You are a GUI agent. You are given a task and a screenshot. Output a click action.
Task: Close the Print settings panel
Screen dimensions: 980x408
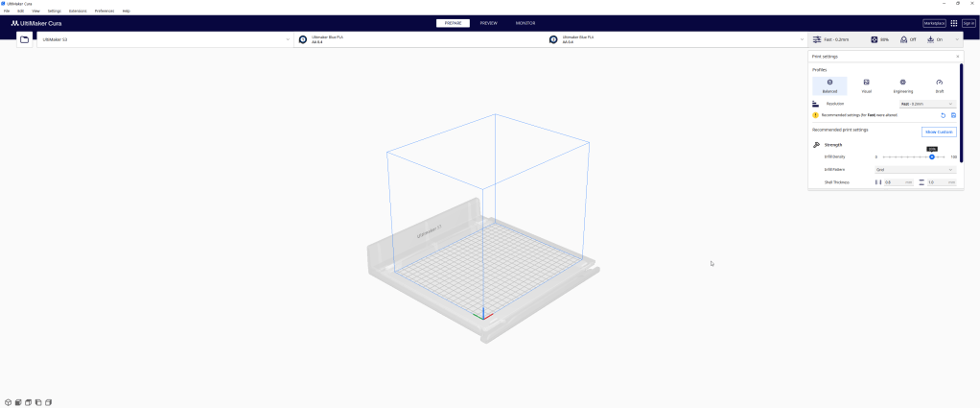coord(957,57)
